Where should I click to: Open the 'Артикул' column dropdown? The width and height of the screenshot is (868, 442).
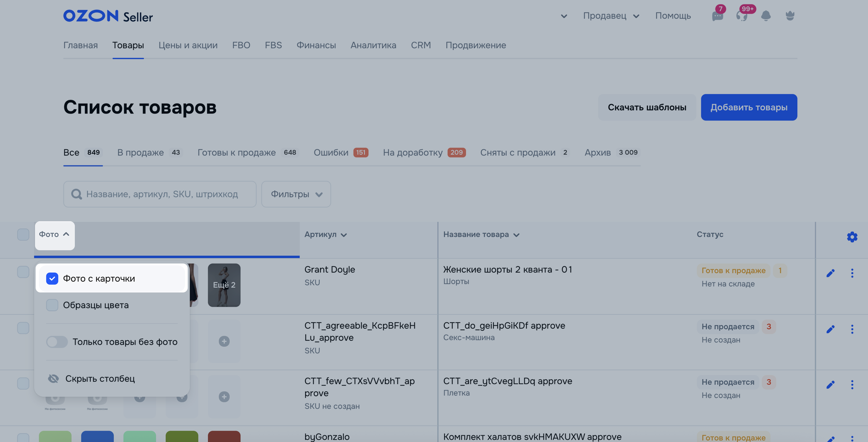325,235
